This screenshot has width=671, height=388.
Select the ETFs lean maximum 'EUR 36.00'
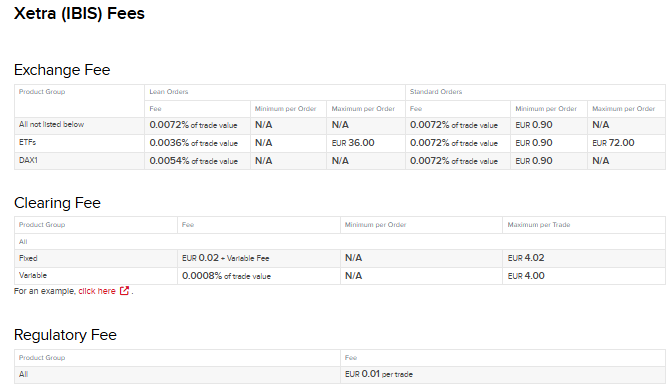[353, 143]
